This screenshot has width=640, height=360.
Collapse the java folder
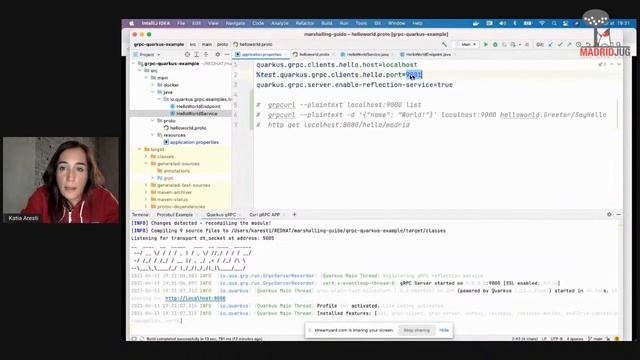[153, 92]
